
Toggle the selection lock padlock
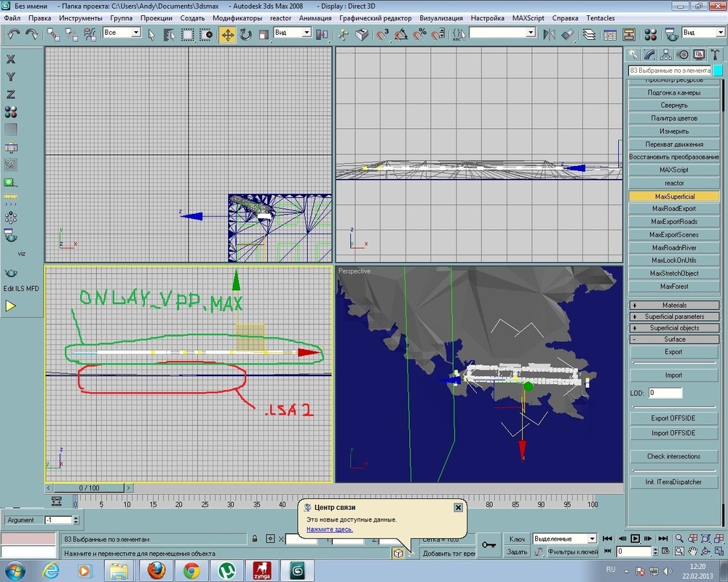(x=253, y=539)
